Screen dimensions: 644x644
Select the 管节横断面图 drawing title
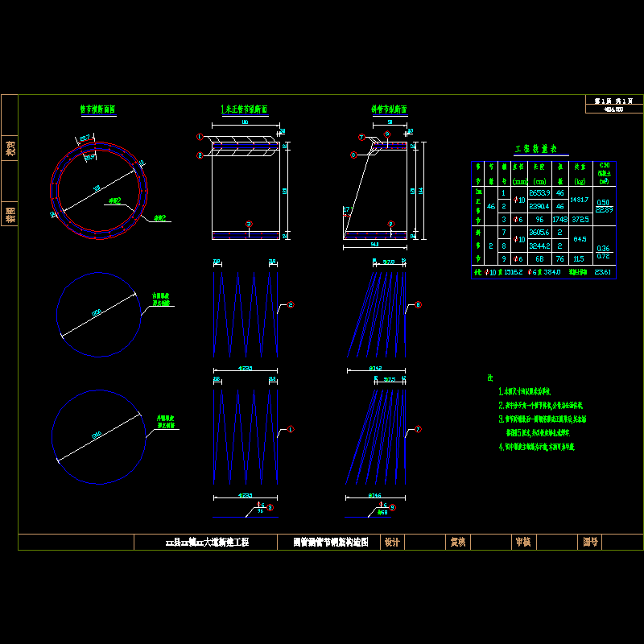[x=97, y=109]
